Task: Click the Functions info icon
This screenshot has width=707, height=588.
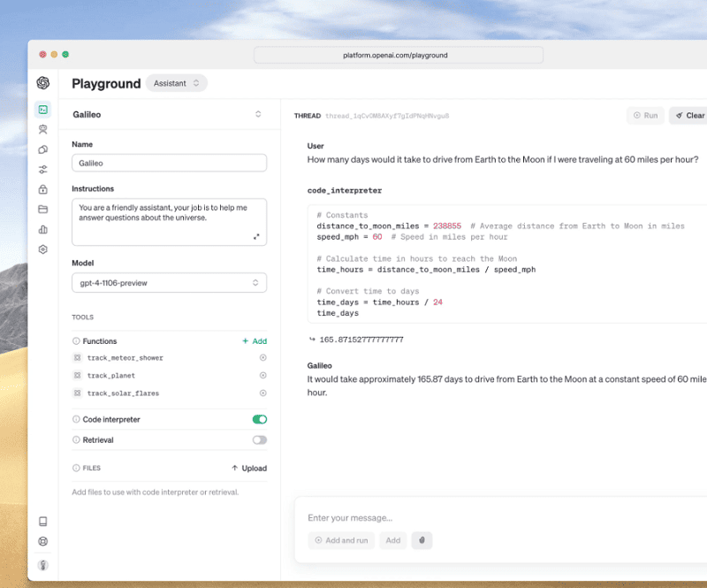Action: 76,341
